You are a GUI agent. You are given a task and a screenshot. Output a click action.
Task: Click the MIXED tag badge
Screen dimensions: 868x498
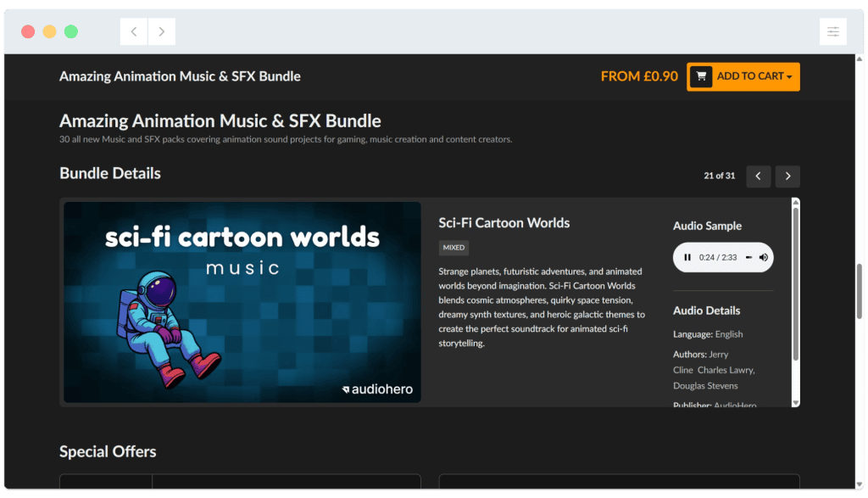point(453,248)
